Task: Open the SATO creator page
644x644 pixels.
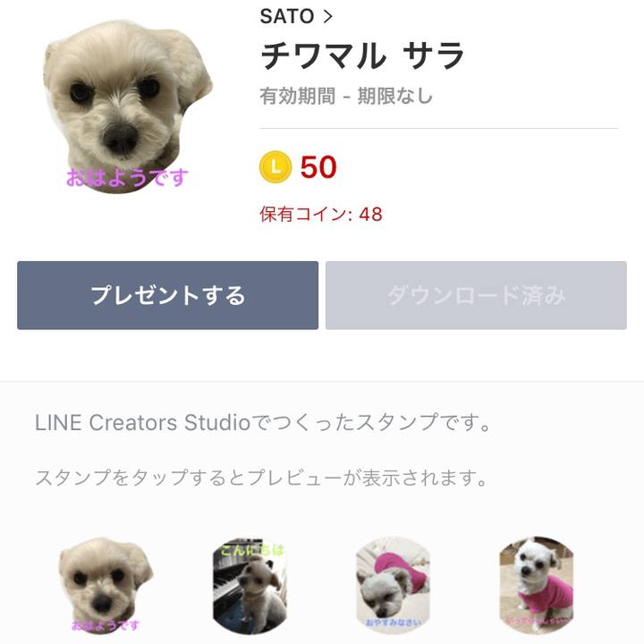Action: 286,16
